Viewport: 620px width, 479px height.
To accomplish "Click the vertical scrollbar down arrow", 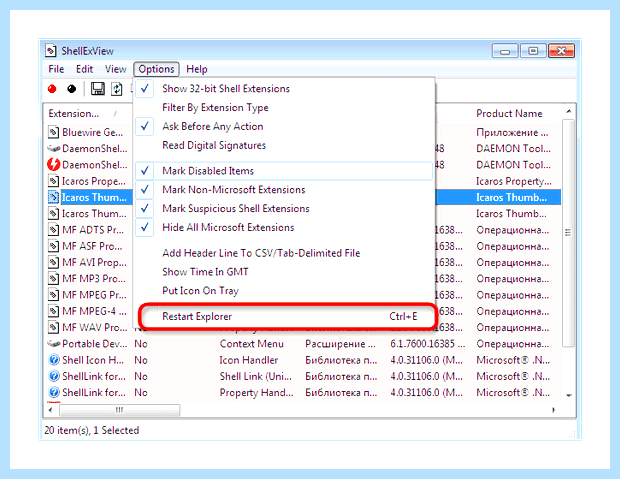I will pos(569,395).
